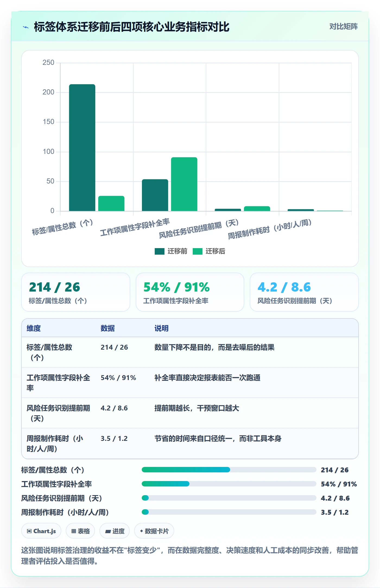Screen dimensions: 380x588
Task: Click the 迁移后 bar for 风险任务识别提前期
Action: [x=257, y=208]
